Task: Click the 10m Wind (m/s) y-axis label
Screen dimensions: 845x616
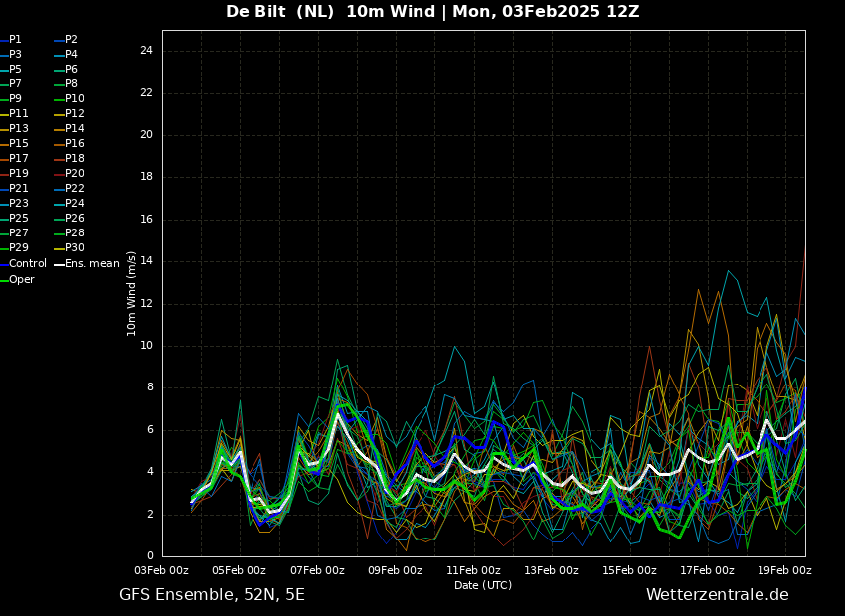Action: coord(132,293)
